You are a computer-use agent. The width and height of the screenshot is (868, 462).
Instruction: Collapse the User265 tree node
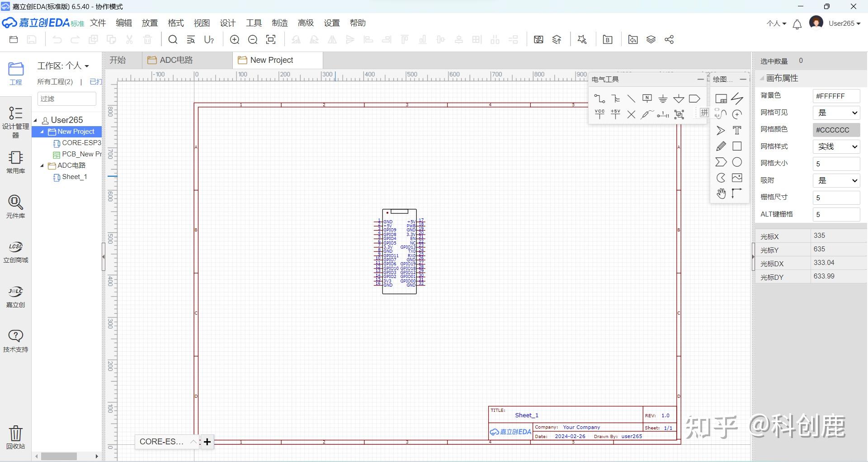36,120
